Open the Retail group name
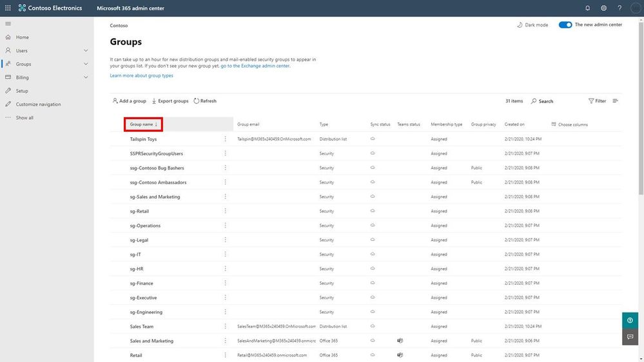The height and width of the screenshot is (362, 644). click(x=136, y=355)
